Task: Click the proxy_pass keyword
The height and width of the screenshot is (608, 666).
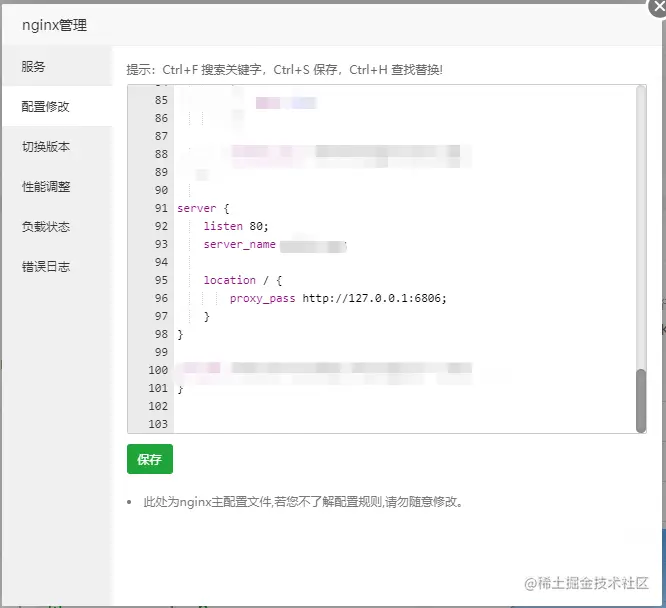Action: 262,298
